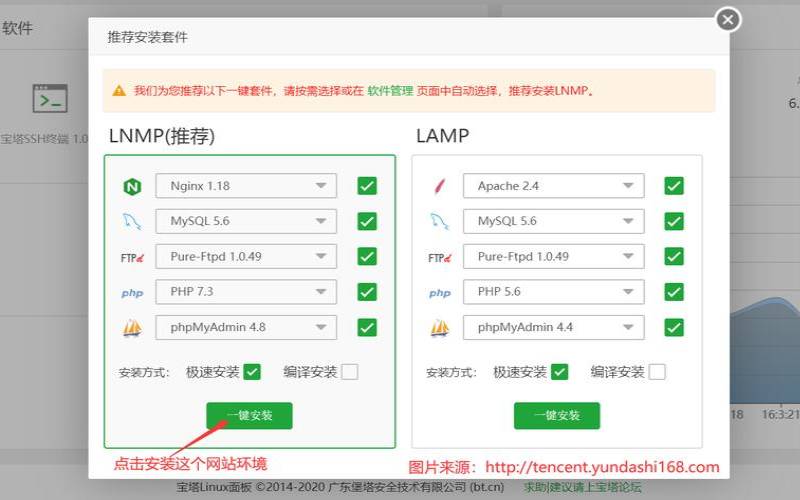Click the Apache feather icon in LAMP
This screenshot has width=800, height=500.
440,186
